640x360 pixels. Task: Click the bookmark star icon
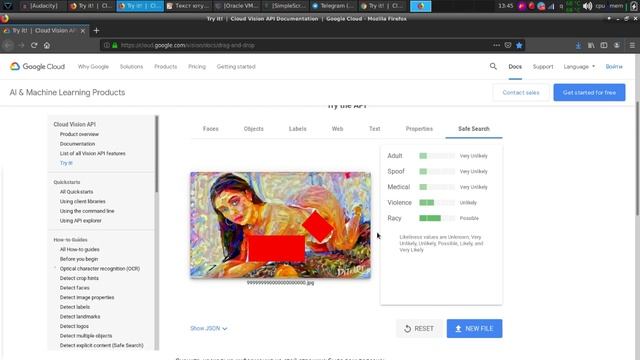[x=519, y=45]
